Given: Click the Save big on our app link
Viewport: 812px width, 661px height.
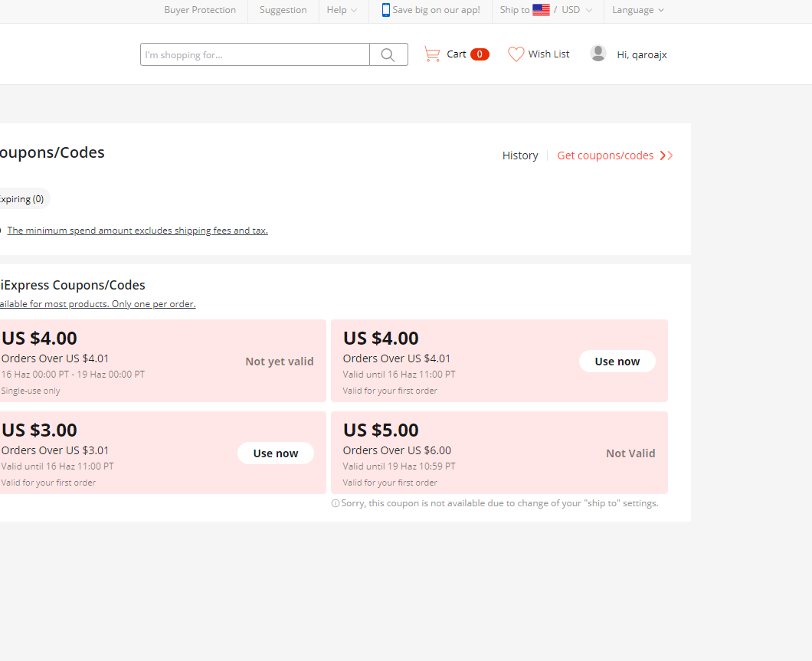Looking at the screenshot, I should point(436,10).
